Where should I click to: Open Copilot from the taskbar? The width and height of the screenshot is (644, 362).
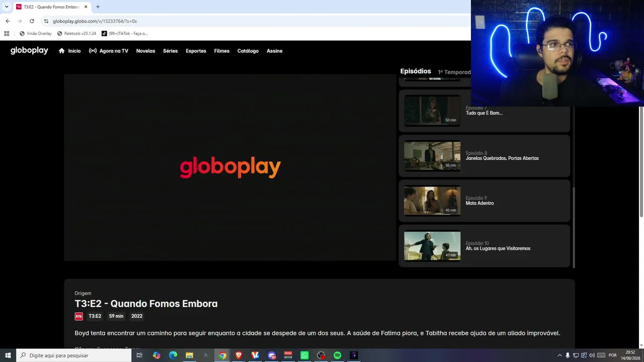(156, 355)
